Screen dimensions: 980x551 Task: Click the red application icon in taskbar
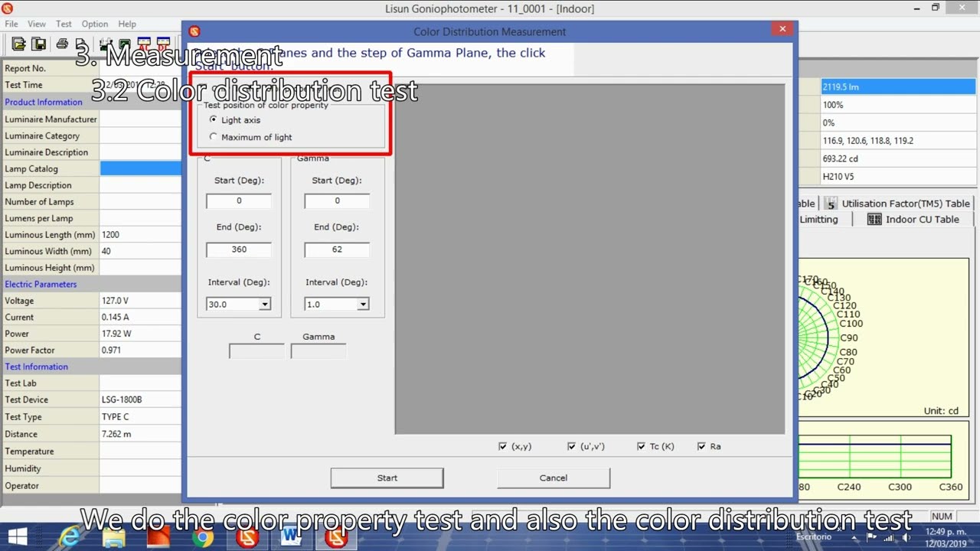pos(158,537)
